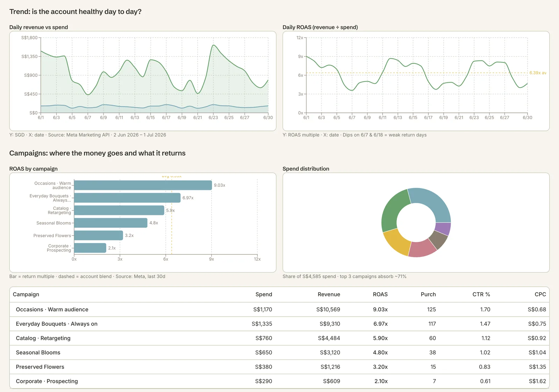The height and width of the screenshot is (392, 559).
Task: Click the 6/23 label on revenue chart
Action: 213,118
